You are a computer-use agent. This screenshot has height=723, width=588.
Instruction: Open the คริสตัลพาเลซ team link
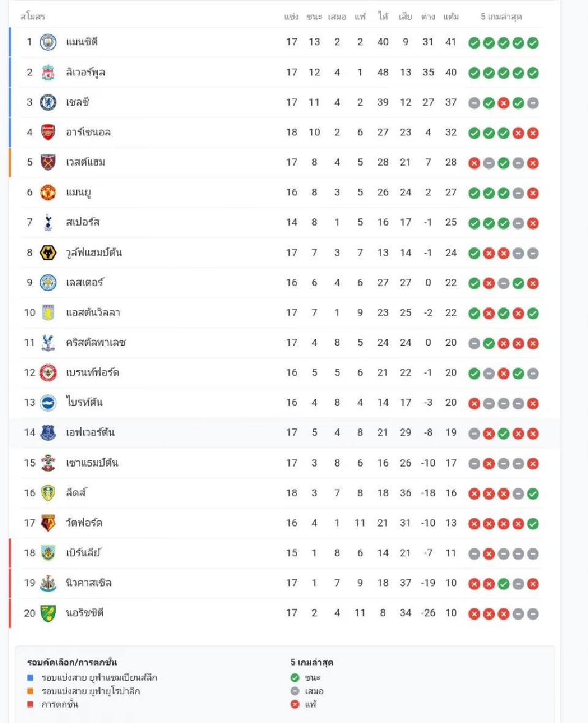click(96, 343)
